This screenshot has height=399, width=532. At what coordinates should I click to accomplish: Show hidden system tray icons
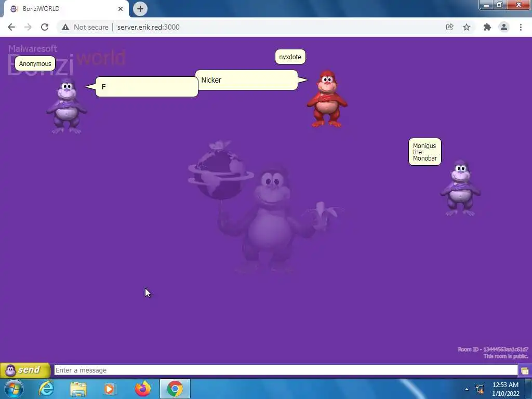pyautogui.click(x=467, y=389)
